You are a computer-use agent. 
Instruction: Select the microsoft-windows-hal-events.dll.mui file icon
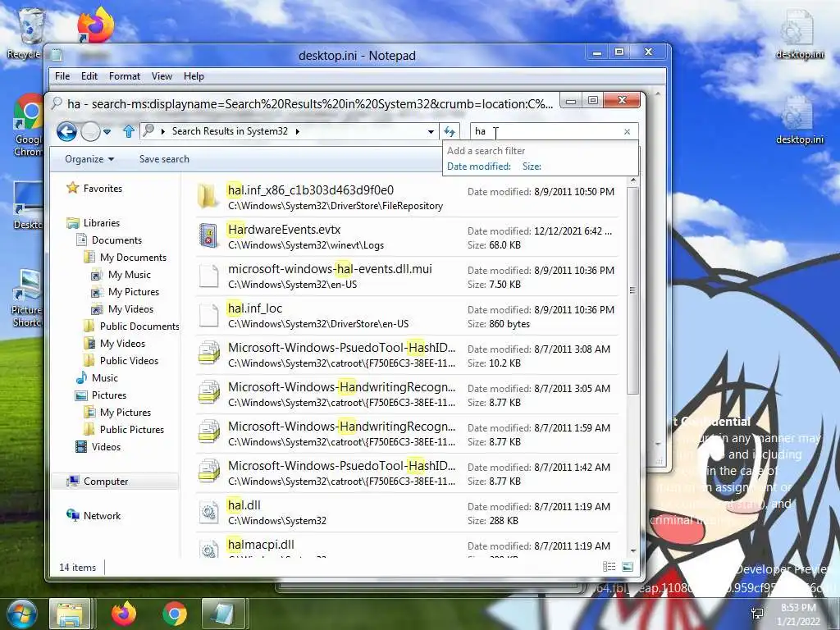click(x=208, y=276)
